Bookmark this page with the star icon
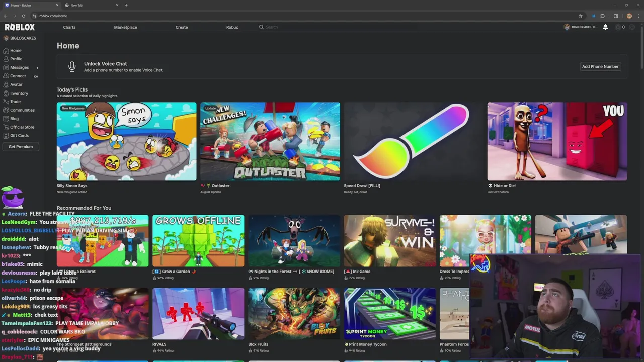The image size is (644, 362). click(581, 16)
